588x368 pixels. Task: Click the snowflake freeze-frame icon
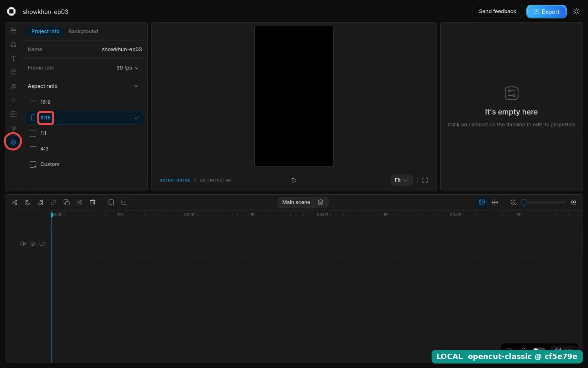(x=80, y=202)
